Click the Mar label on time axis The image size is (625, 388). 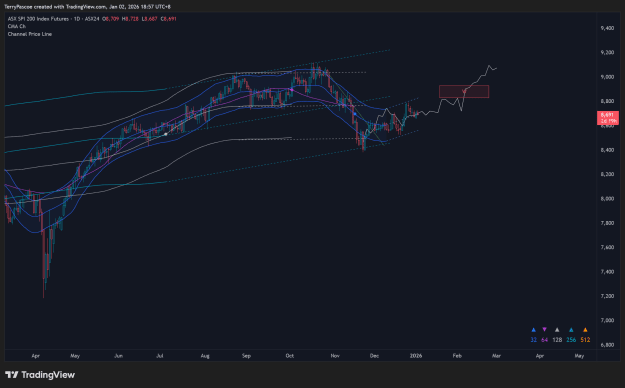point(496,356)
